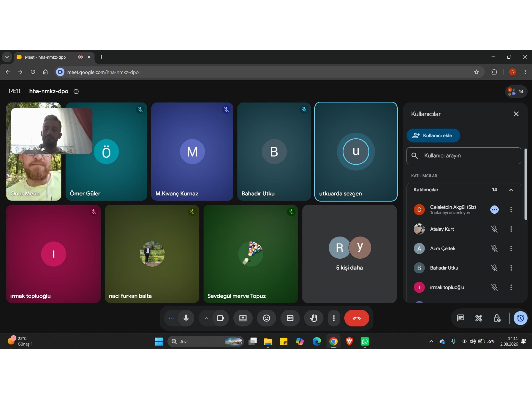Open the Chrome three-dot menu
This screenshot has width=532, height=399.
(525, 72)
